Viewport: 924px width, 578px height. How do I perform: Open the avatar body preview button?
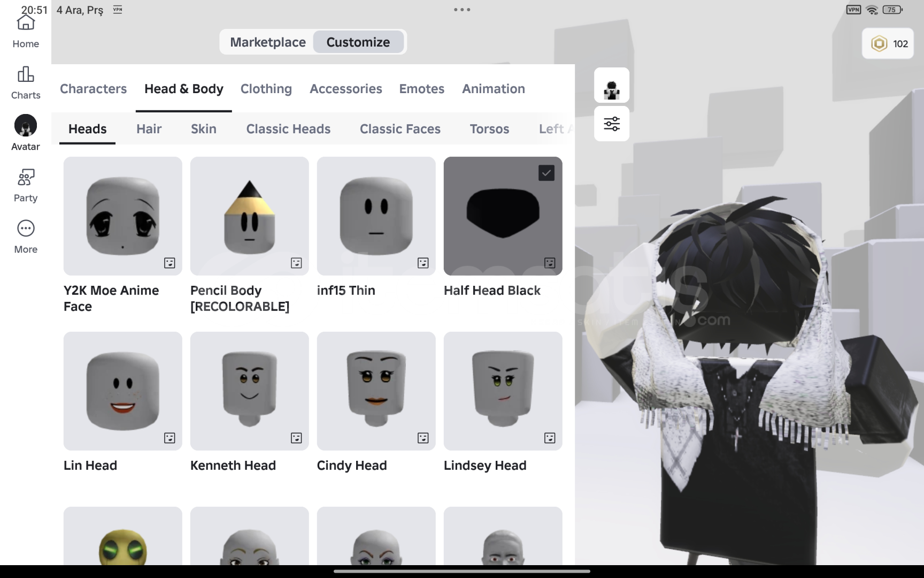click(612, 85)
